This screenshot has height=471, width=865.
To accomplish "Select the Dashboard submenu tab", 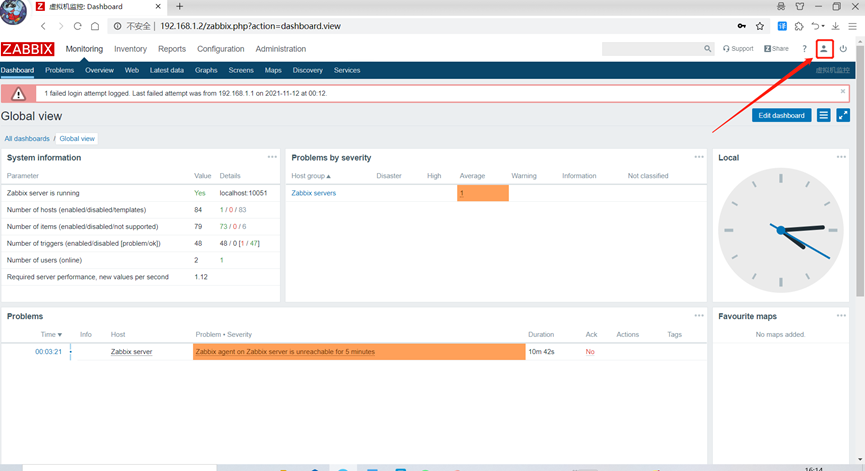I will click(17, 70).
